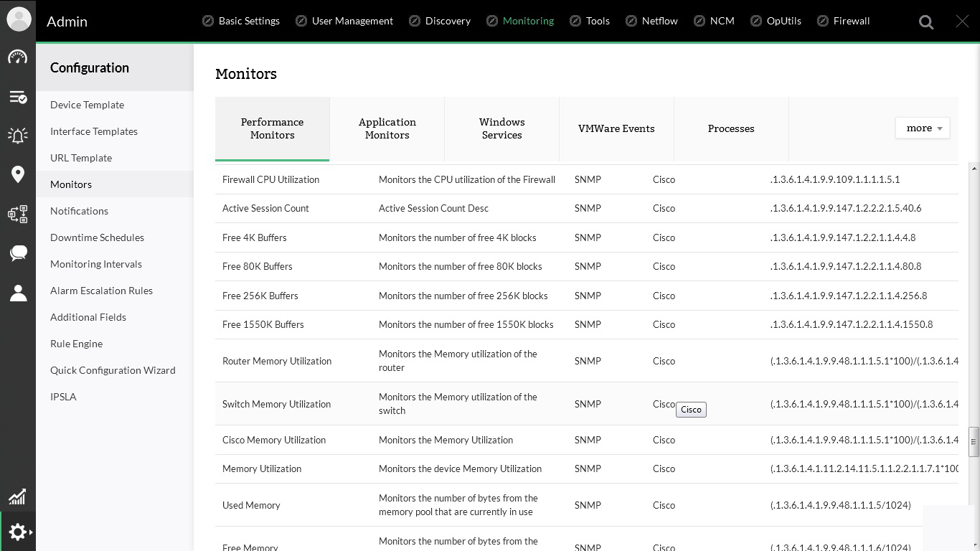980x551 pixels.
Task: Click the user avatar at top left
Action: click(19, 19)
